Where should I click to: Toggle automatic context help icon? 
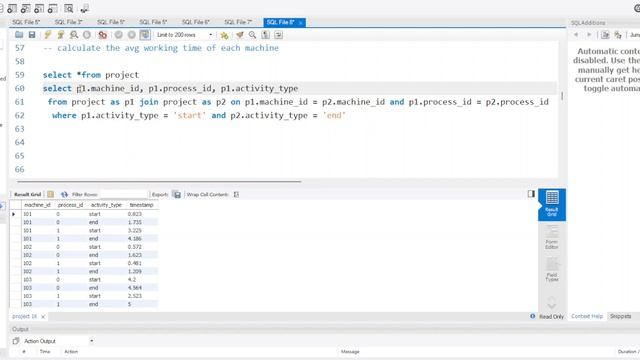pos(618,35)
